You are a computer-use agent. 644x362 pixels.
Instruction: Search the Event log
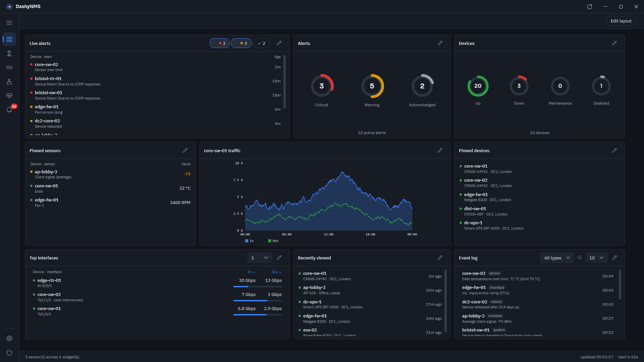click(x=580, y=258)
